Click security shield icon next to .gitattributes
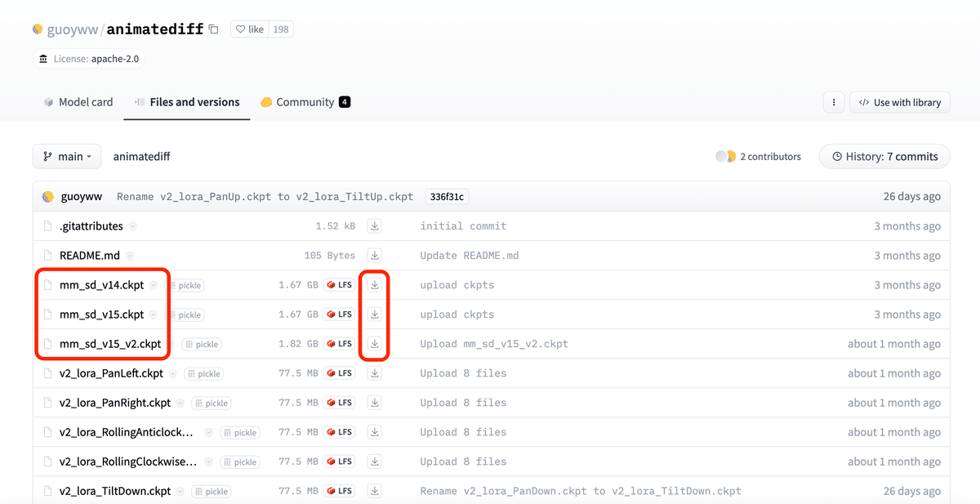The image size is (980, 504). (132, 226)
